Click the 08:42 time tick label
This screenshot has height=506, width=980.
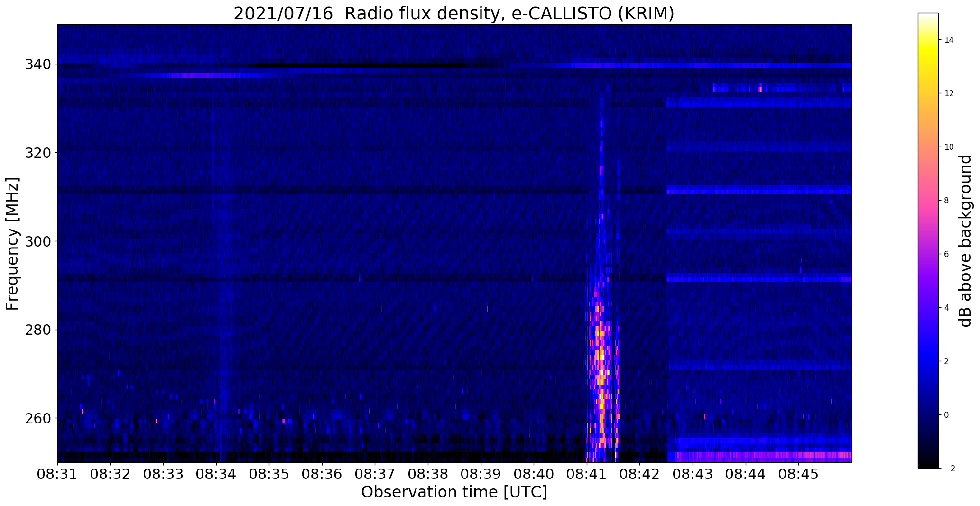[x=640, y=474]
